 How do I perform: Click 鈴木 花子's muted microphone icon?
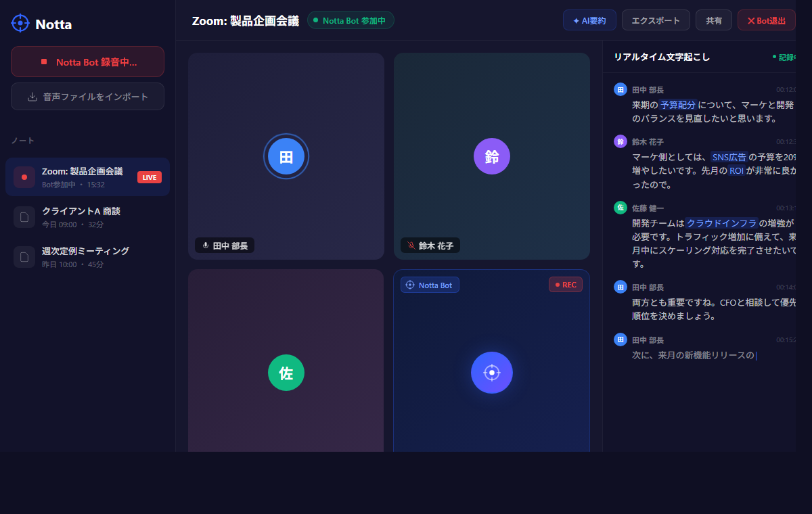pos(411,246)
